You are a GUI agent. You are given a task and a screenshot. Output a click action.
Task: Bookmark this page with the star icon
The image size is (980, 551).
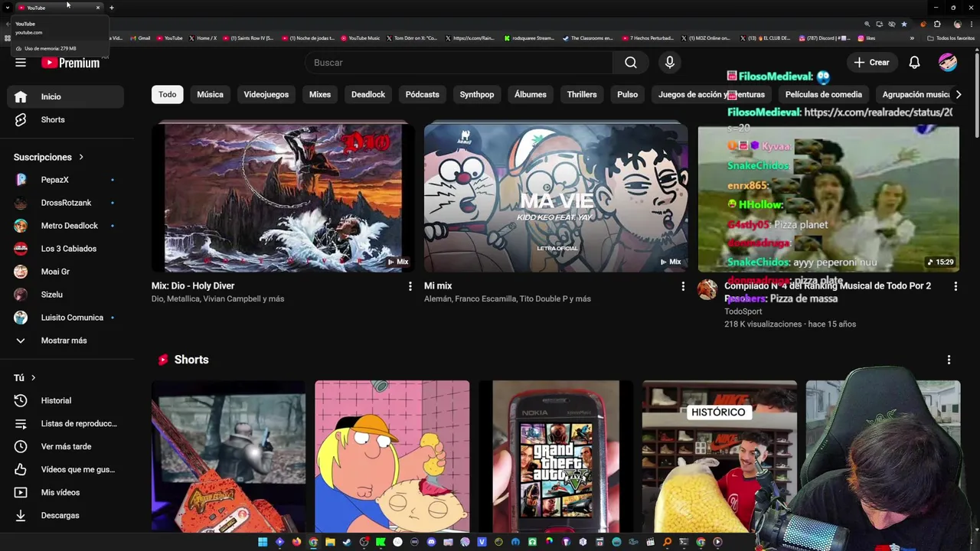click(x=904, y=24)
